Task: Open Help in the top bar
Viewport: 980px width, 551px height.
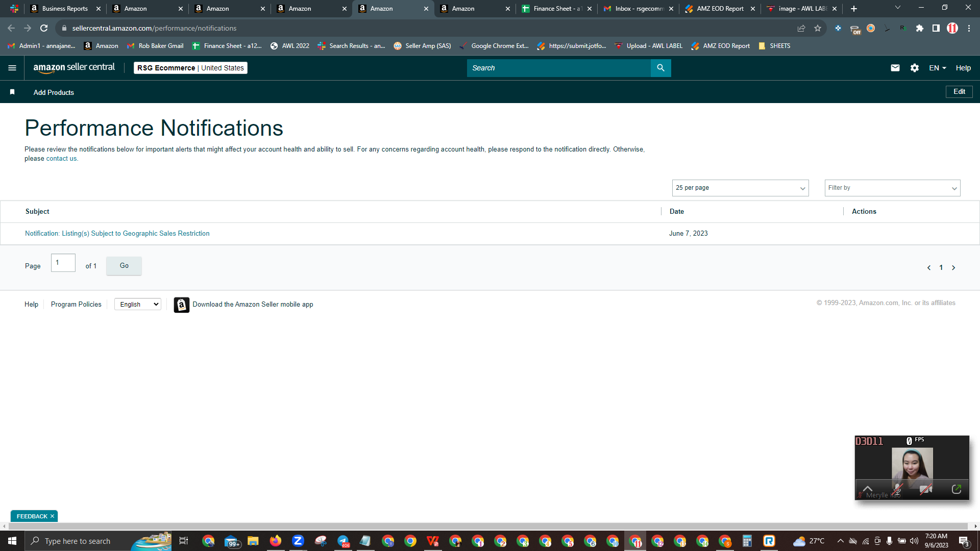Action: [963, 68]
